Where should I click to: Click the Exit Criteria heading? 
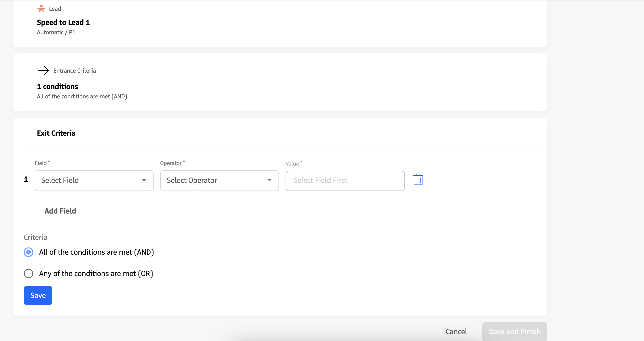[56, 133]
